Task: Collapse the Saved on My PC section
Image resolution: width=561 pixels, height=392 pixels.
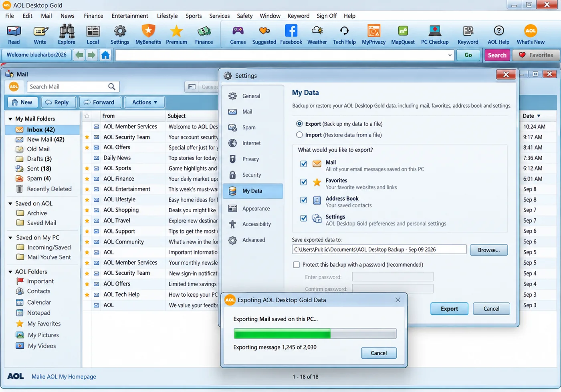Action: [x=10, y=238]
